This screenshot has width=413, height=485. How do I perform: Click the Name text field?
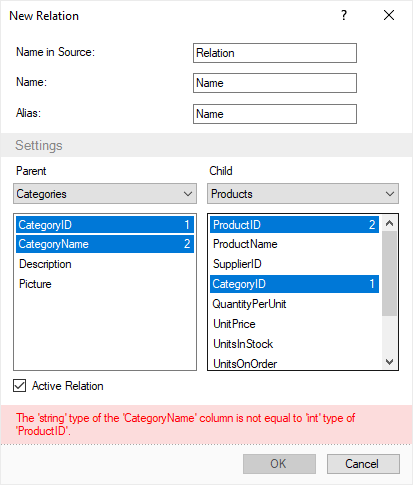coord(275,83)
